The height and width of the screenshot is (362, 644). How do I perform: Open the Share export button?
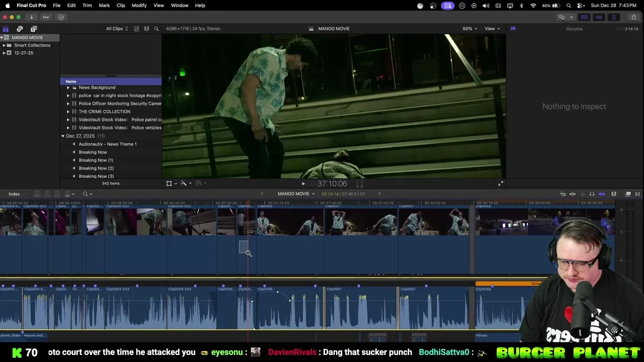(634, 17)
